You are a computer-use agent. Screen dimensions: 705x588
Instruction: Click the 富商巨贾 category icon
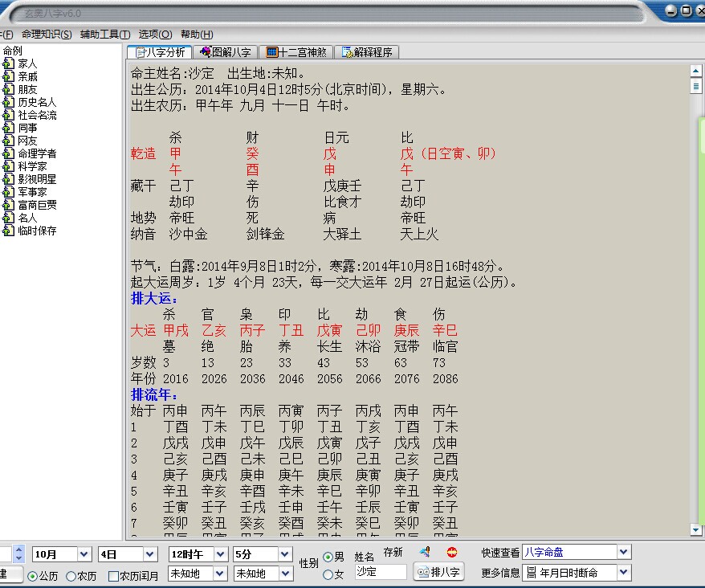coord(9,205)
